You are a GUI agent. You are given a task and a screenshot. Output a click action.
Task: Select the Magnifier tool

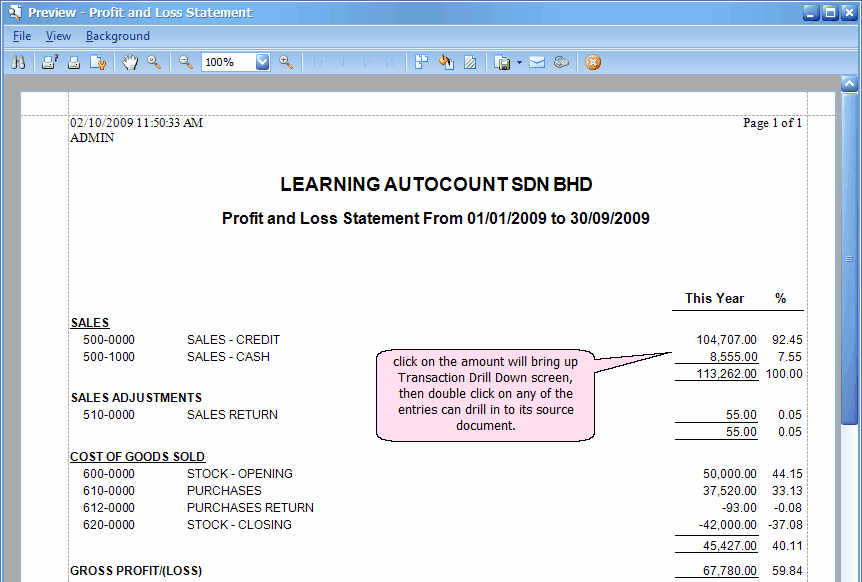point(154,62)
